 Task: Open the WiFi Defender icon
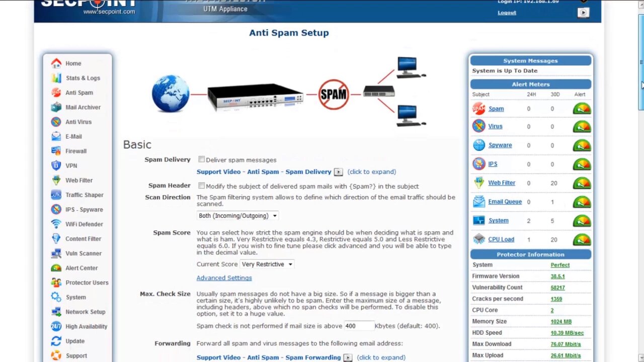click(56, 224)
